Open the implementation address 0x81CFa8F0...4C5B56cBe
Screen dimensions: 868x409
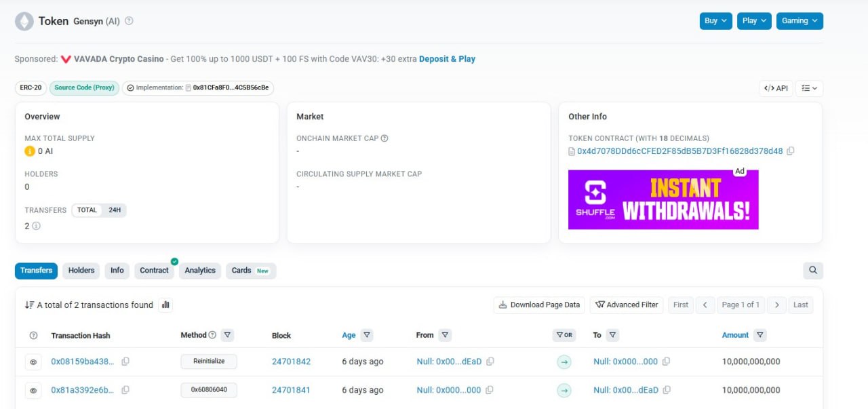coord(231,87)
